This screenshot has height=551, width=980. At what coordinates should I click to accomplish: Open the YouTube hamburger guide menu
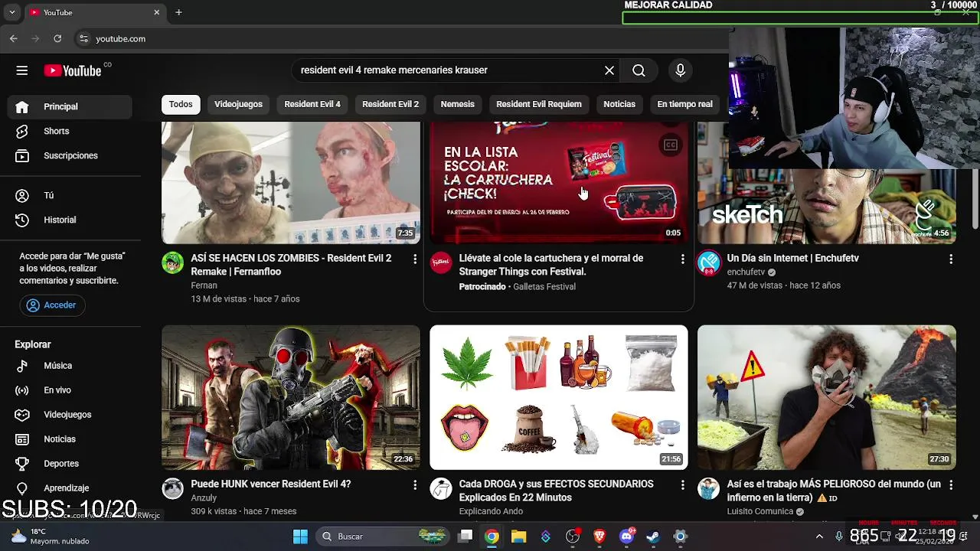21,70
